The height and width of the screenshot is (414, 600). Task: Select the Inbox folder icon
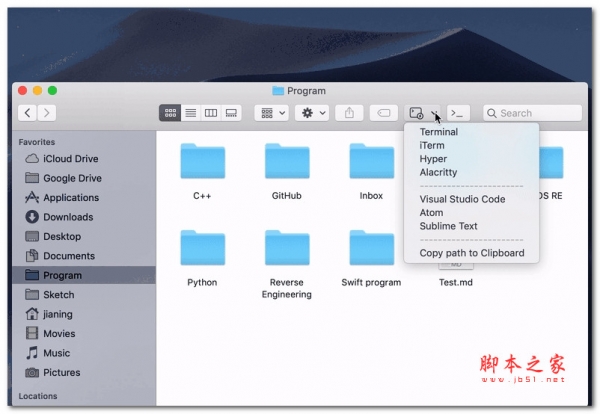point(372,161)
